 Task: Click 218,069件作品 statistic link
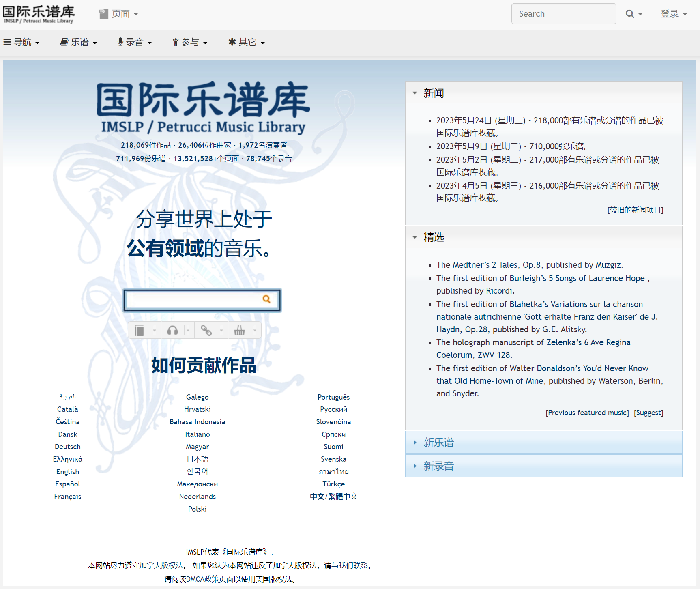pos(146,145)
